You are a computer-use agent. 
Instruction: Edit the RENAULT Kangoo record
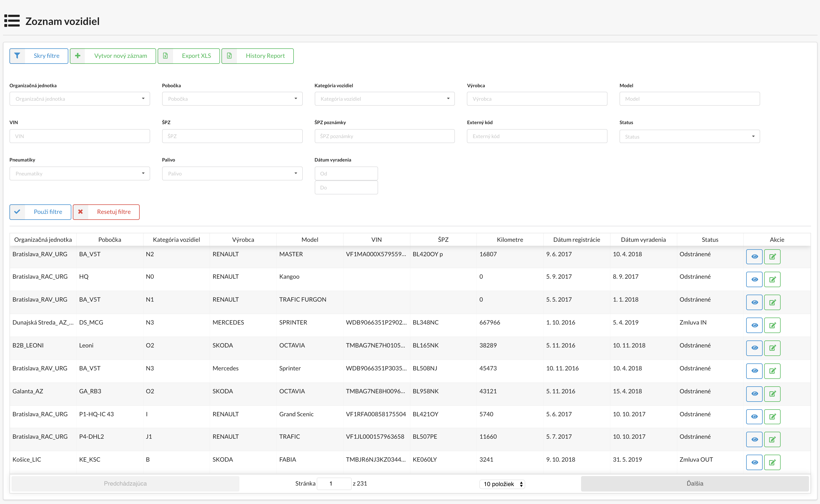(x=773, y=279)
